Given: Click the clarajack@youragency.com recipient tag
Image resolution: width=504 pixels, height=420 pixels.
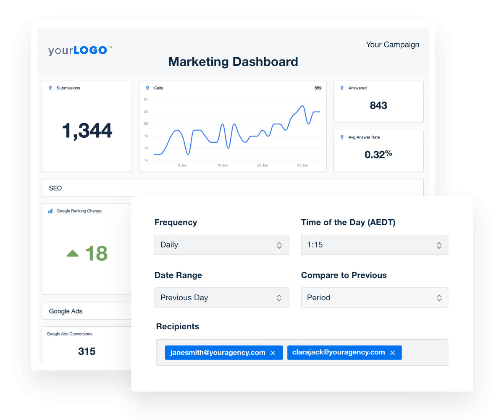Looking at the screenshot, I should [344, 353].
